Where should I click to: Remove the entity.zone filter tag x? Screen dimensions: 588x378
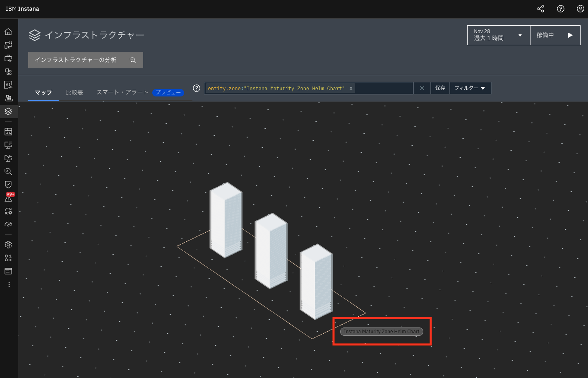351,88
